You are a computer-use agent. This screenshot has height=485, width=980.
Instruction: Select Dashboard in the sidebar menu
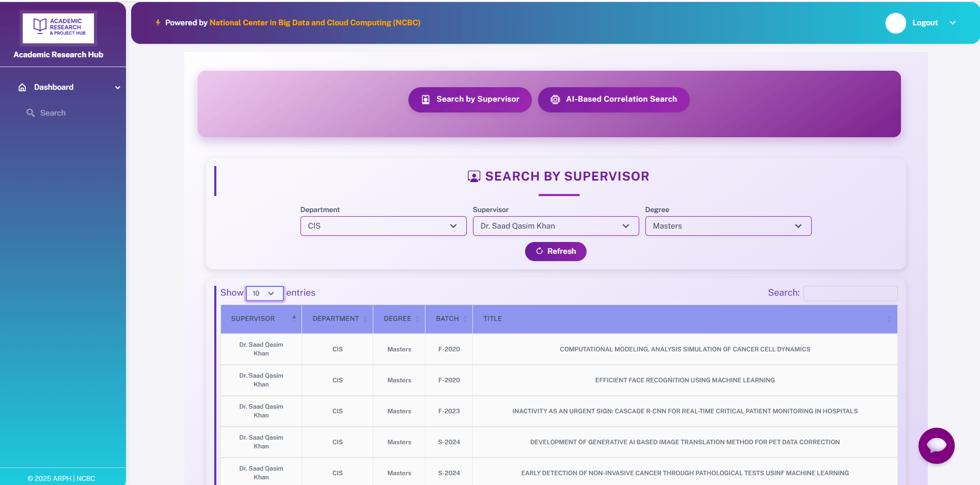point(53,87)
